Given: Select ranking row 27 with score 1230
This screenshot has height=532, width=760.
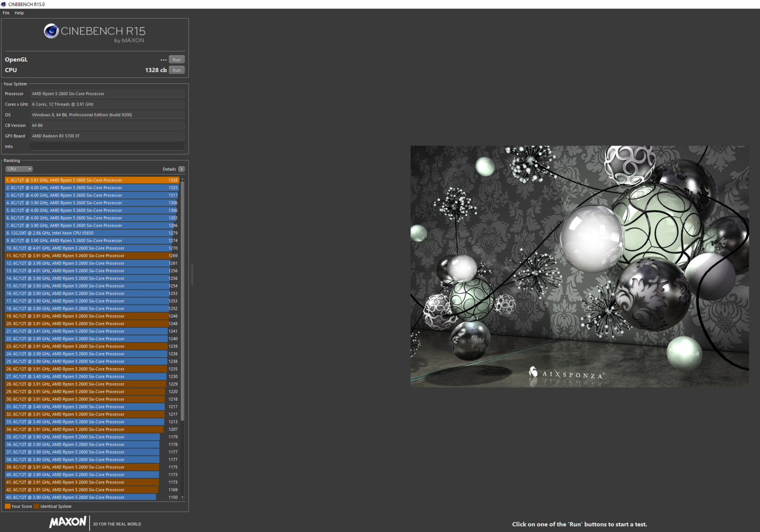Looking at the screenshot, I should click(92, 376).
